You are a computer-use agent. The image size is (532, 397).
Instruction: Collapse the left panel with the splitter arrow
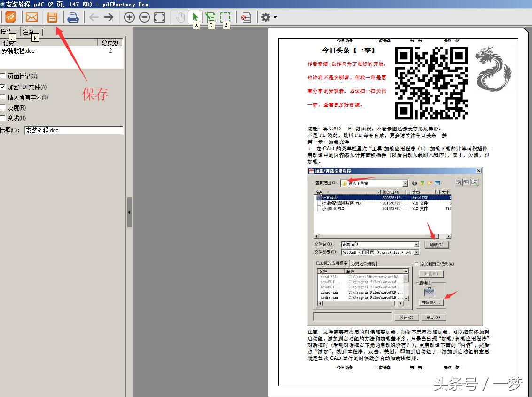[x=129, y=212]
